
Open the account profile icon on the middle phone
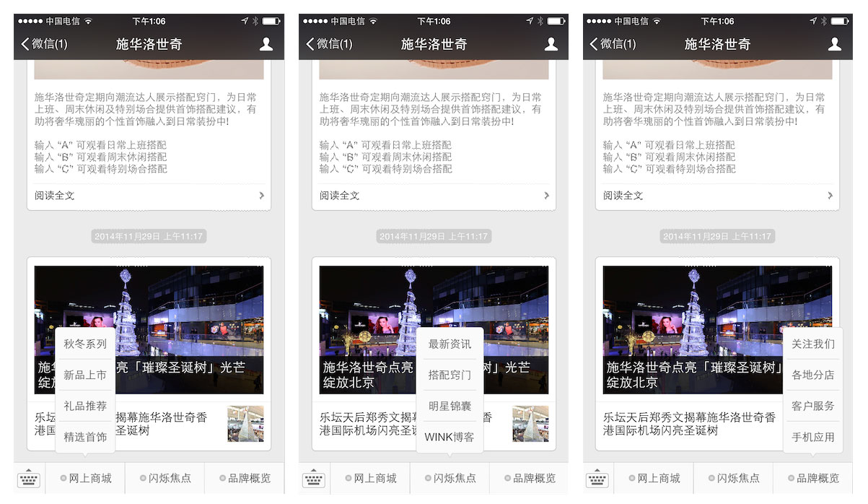[x=551, y=44]
